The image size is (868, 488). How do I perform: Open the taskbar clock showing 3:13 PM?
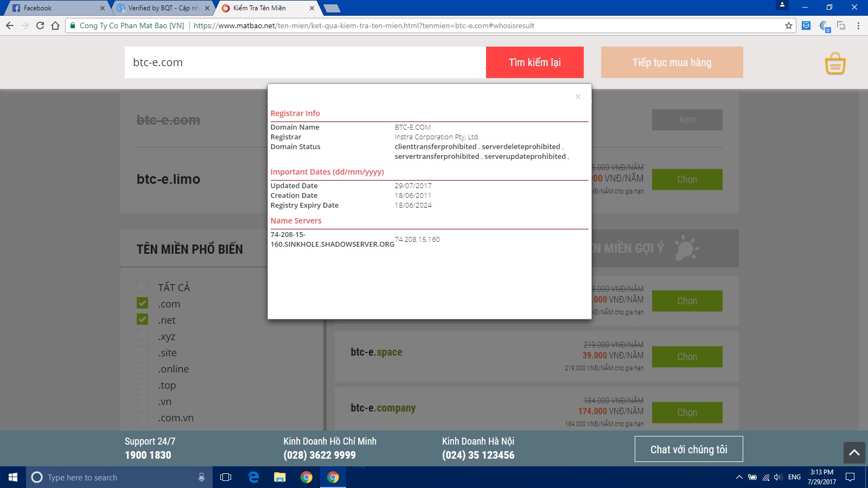point(821,477)
